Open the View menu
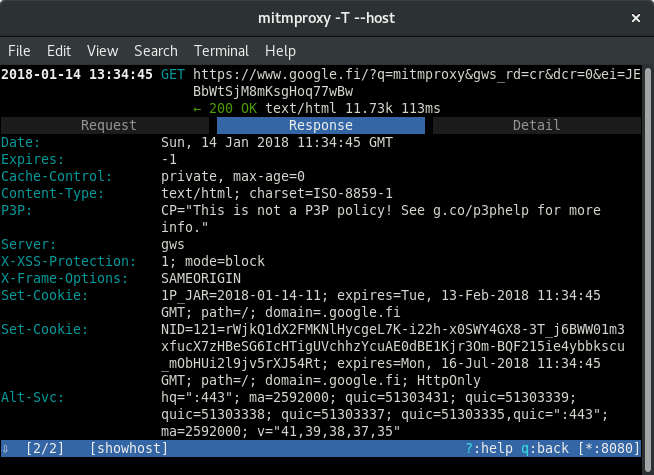This screenshot has height=475, width=654. [102, 50]
